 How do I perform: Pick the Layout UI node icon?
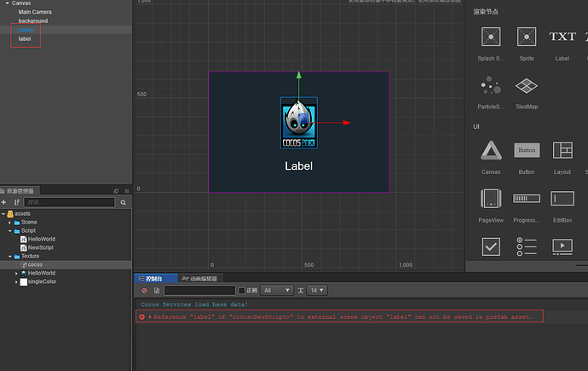[562, 150]
